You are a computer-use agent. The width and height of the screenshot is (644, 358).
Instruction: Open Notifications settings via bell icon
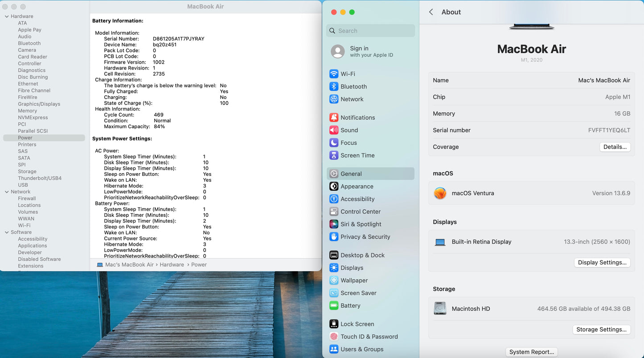[x=333, y=118]
